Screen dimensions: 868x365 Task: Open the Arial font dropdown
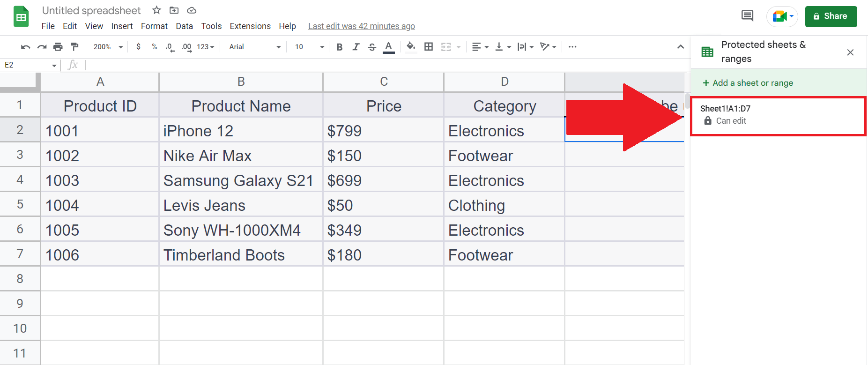pos(255,47)
